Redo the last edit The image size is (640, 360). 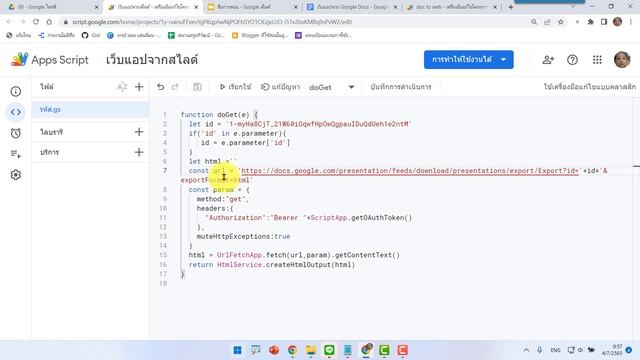point(175,87)
